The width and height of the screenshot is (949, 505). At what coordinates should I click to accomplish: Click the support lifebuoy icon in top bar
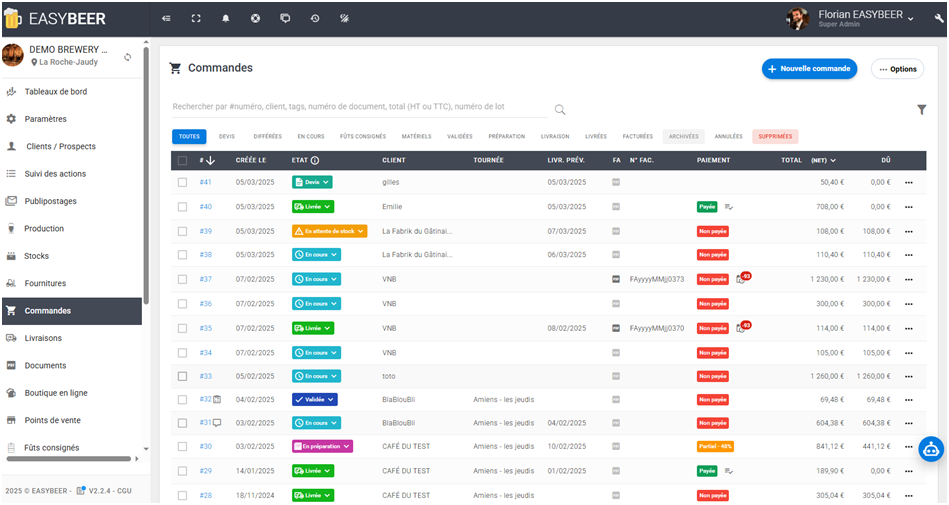(x=255, y=18)
